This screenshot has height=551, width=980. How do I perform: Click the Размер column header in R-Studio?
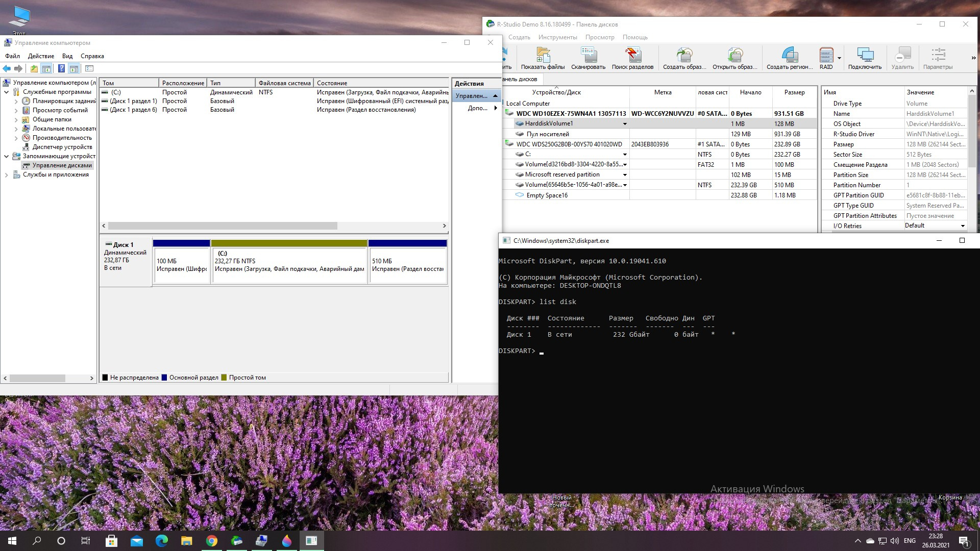[x=794, y=92]
